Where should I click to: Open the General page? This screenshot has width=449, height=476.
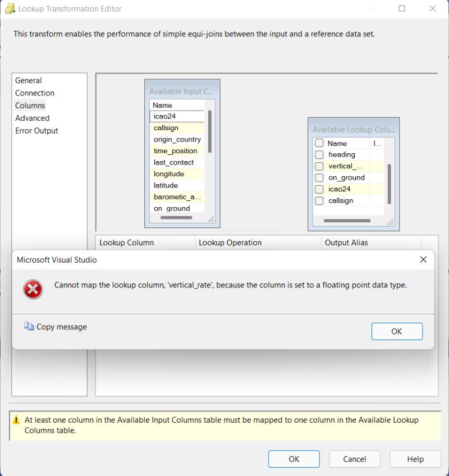(28, 80)
